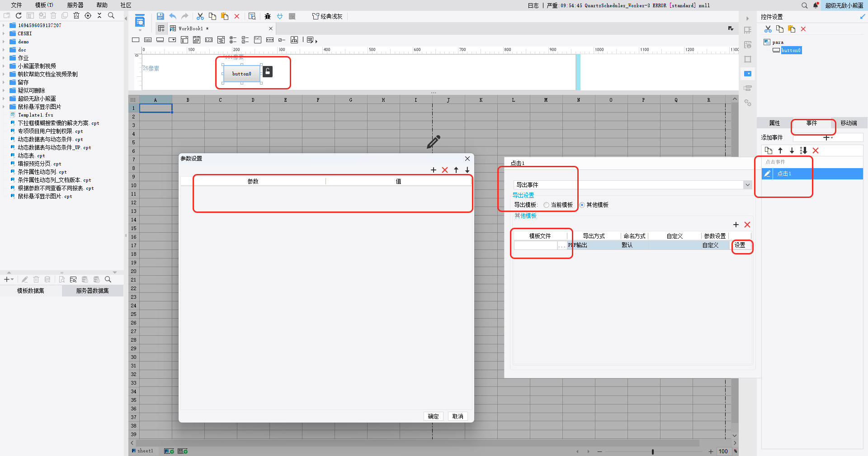Select the 其他模板 radio button
This screenshot has width=868, height=456.
582,205
